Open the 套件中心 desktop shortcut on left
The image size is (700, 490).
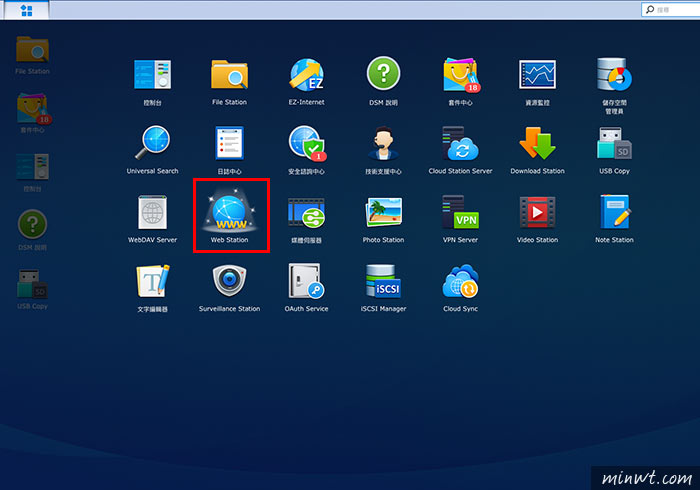click(34, 113)
